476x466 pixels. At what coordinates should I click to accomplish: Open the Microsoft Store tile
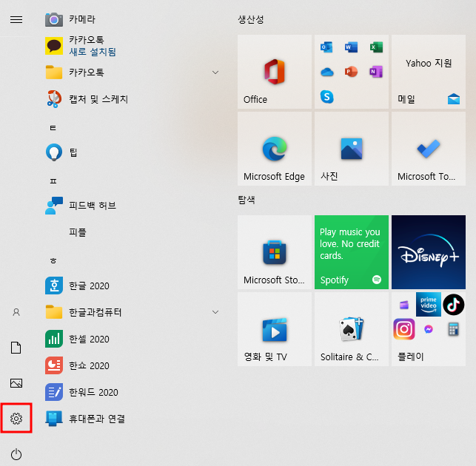pos(275,252)
